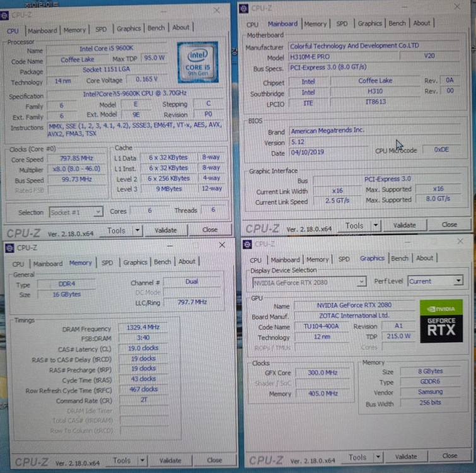Click the CPU-Z app icon in the Mainboard window title bar
476x473 pixels.
click(x=243, y=8)
